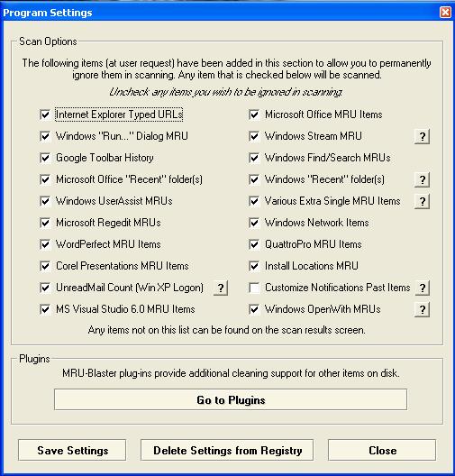The image size is (455, 476).
Task: Uncheck QuattroPro MRU Items
Action: [x=254, y=244]
